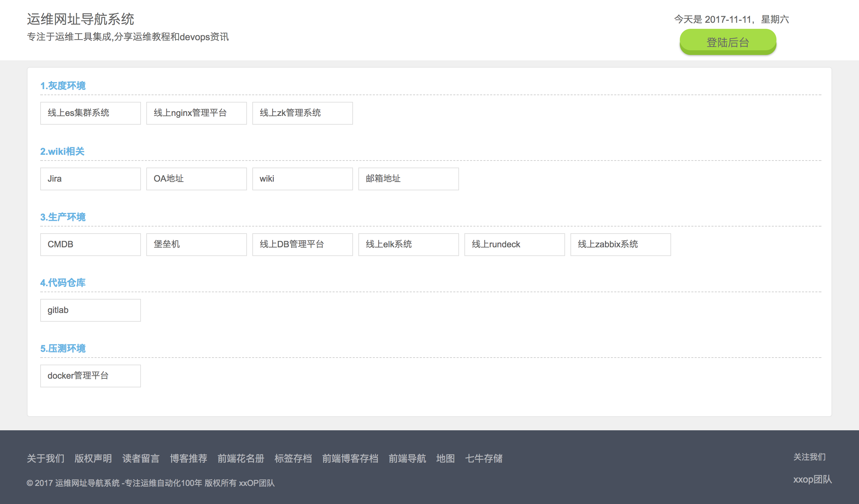Go to 邮箱地址 link
The height and width of the screenshot is (504, 859).
point(408,179)
